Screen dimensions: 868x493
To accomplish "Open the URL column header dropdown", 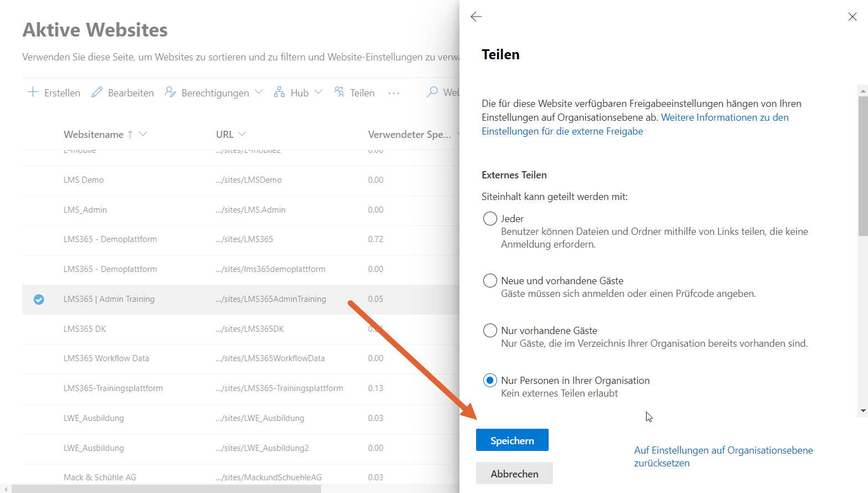I will tap(242, 134).
